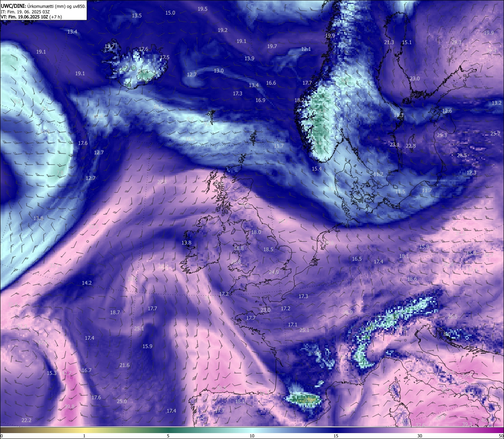The width and height of the screenshot is (504, 439).
Task: Click the '23.1' value label
Action: pos(395,145)
